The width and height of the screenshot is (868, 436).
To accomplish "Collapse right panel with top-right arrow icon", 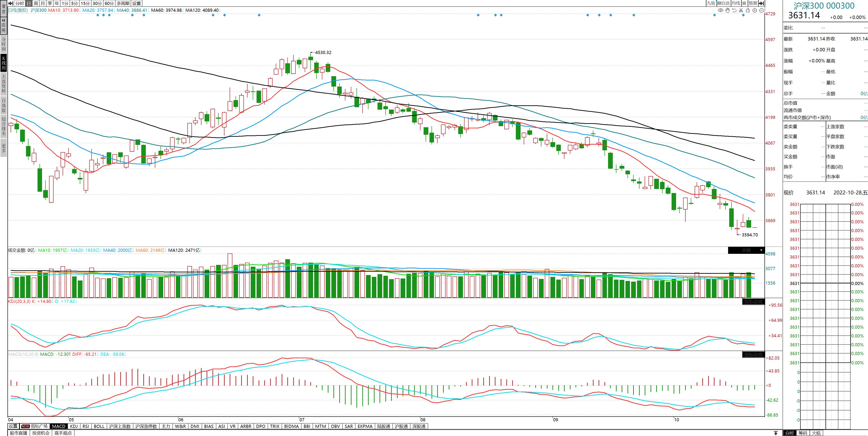I will pos(762,3).
